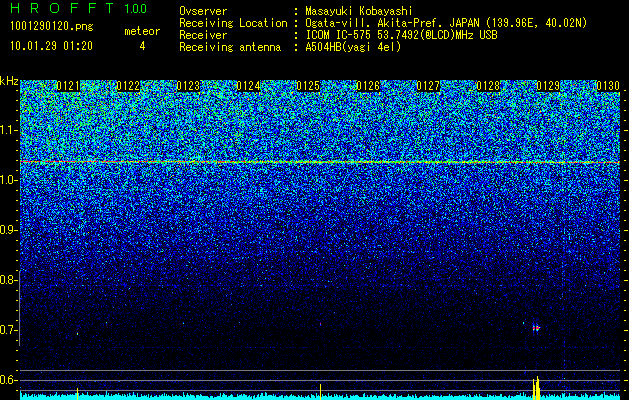Select the file name 1001290120.png

pos(52,27)
